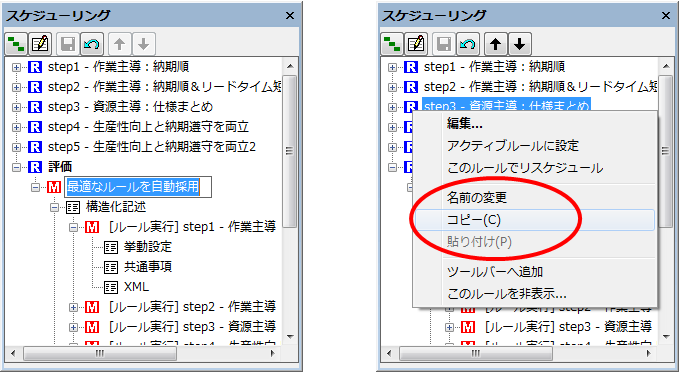The width and height of the screenshot is (680, 372).
Task: Click the black up arrow in right panel toolbar
Action: tap(496, 44)
